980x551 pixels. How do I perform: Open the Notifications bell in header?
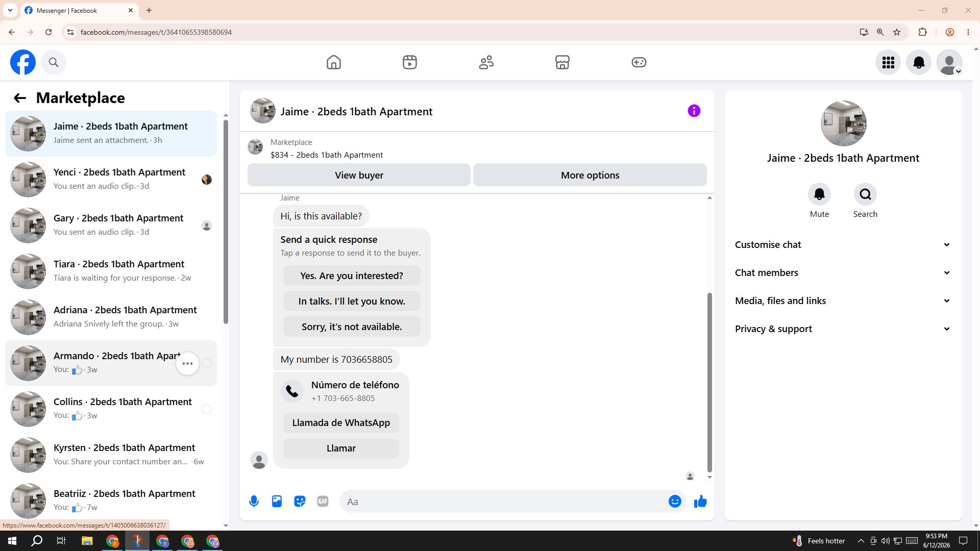(x=919, y=62)
